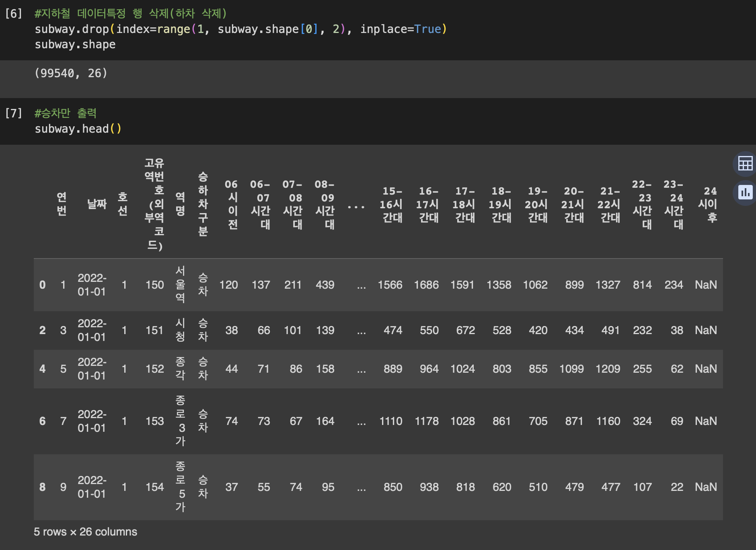Click the subway.drop code line

click(x=241, y=29)
